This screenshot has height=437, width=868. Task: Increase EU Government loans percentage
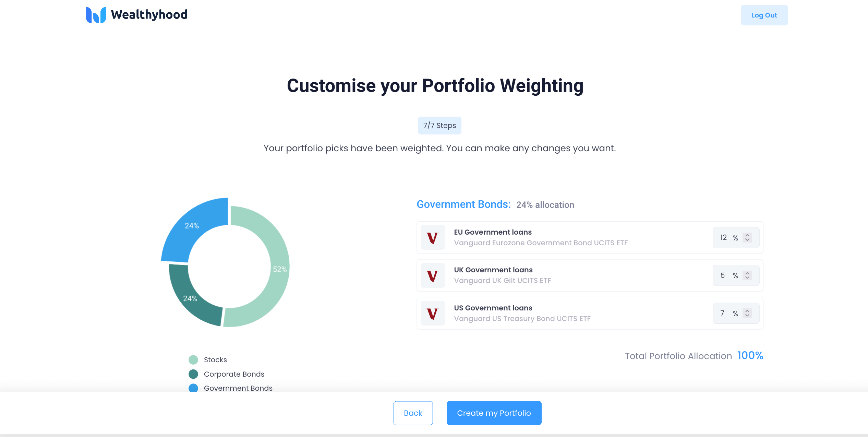point(747,235)
